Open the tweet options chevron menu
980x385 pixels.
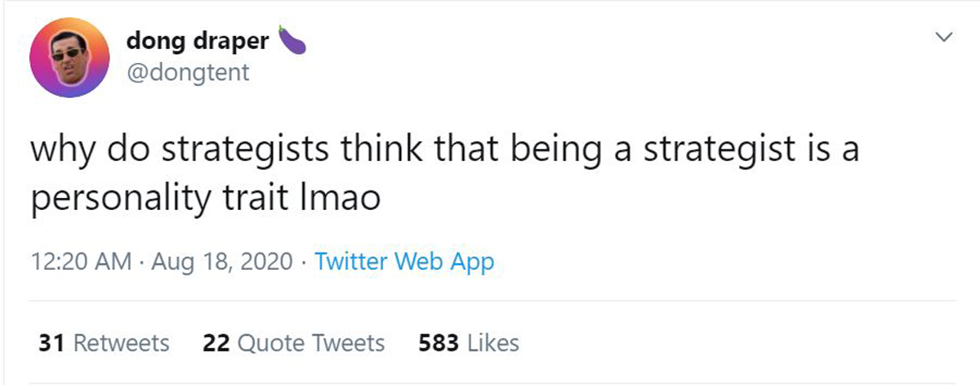[x=945, y=38]
